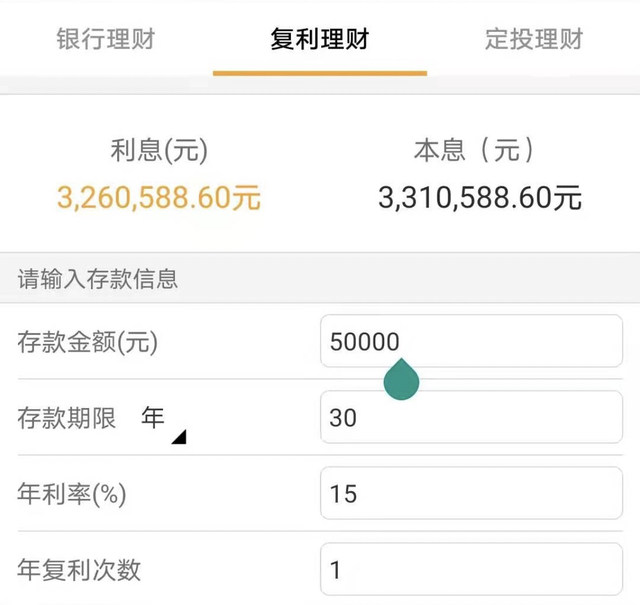Viewport: 640px width, 605px height.
Task: Click the 利息(元) label
Action: pos(159,150)
